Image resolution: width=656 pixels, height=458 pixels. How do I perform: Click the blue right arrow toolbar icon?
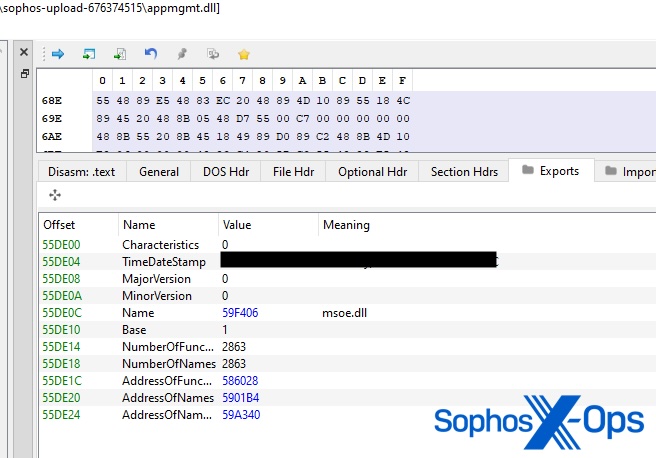(x=57, y=53)
